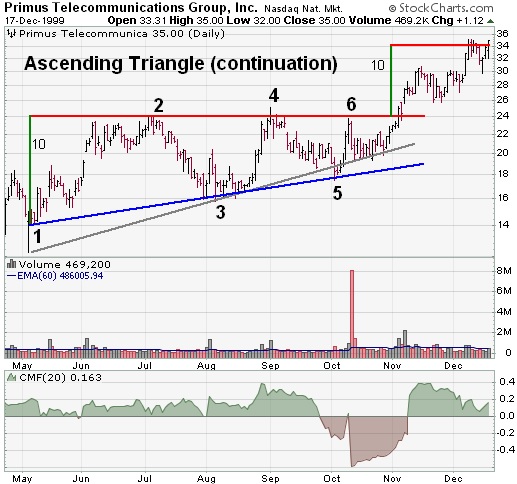Click the number 2 marker near the July high
The image size is (517, 484).
(x=158, y=105)
